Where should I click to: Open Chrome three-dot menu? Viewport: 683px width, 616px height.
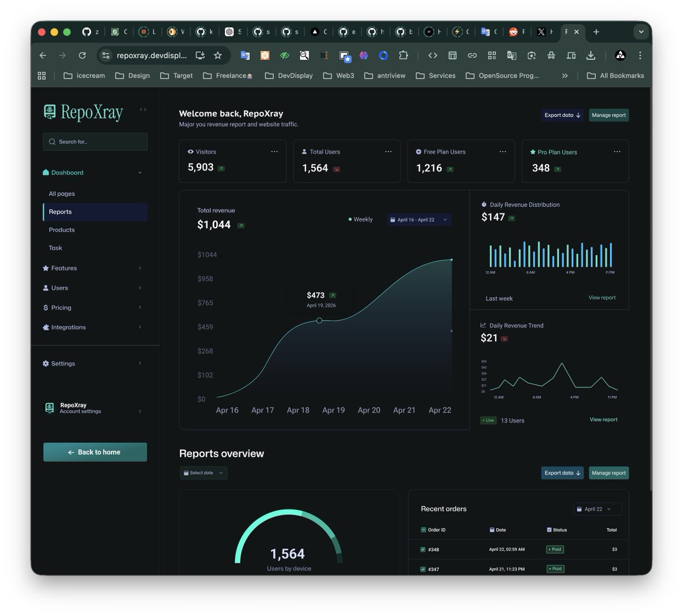(640, 55)
